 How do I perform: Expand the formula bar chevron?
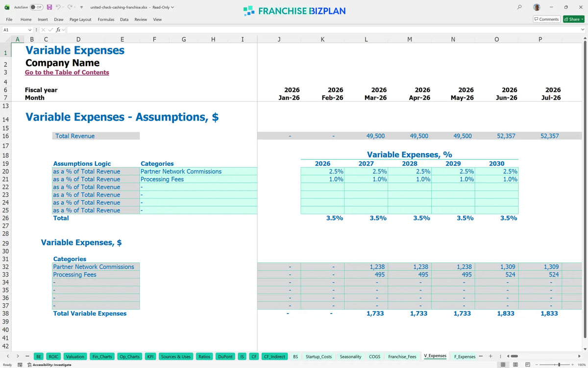[x=583, y=30]
